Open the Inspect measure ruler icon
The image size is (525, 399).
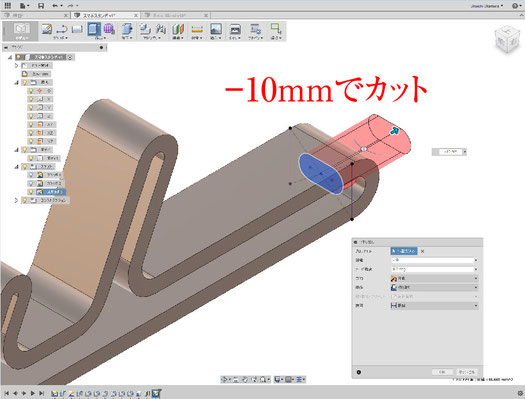coord(197,30)
